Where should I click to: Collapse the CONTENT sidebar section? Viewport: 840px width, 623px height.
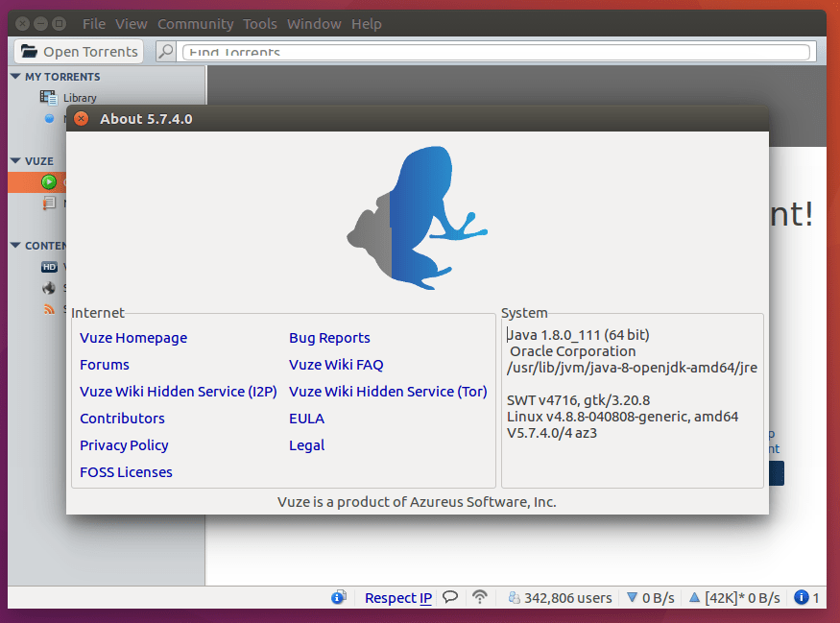click(15, 246)
